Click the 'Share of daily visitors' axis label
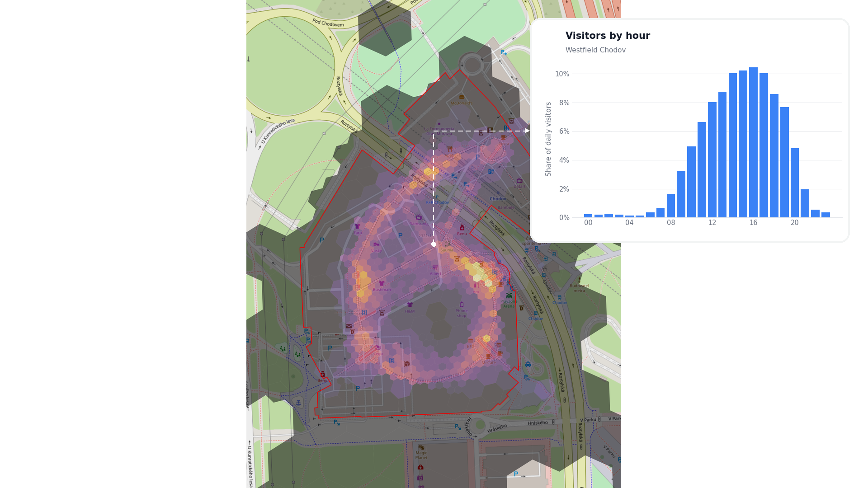The image size is (868, 488). (548, 139)
